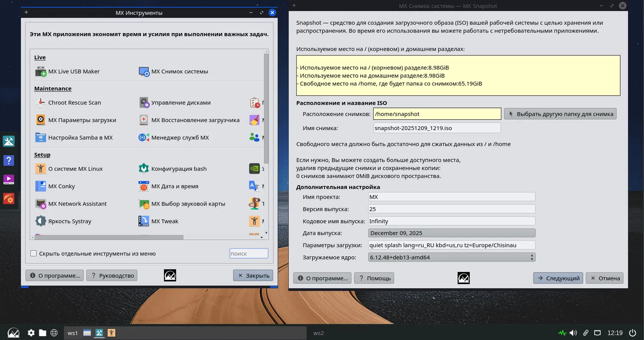Click the MX Tools launcher in left dock
644x340 pixels.
tap(9, 141)
